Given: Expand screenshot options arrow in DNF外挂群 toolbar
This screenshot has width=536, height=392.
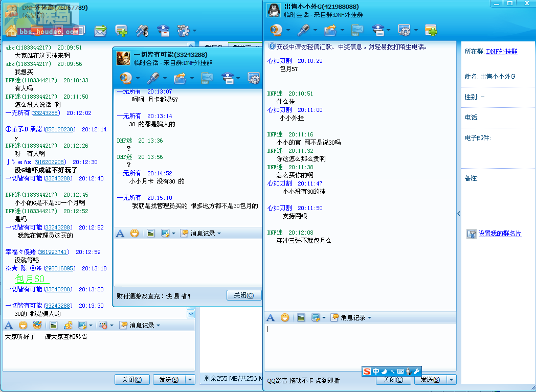Looking at the screenshot, I should click(91, 326).
